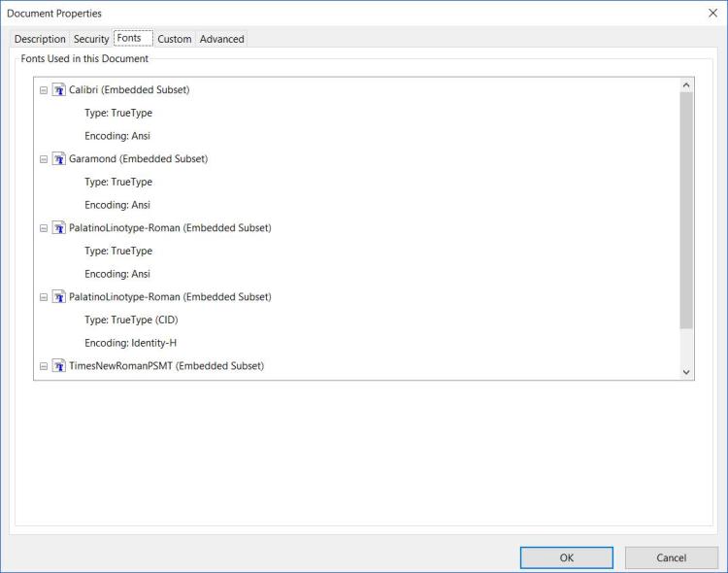Select the Encoding: Identity-H row
This screenshot has height=573, width=728.
tap(130, 343)
